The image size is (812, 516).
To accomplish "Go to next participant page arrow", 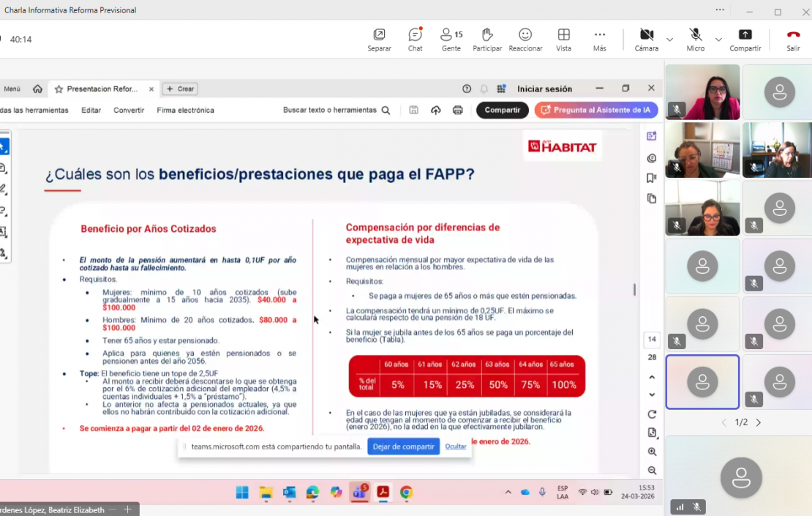I will coord(759,423).
